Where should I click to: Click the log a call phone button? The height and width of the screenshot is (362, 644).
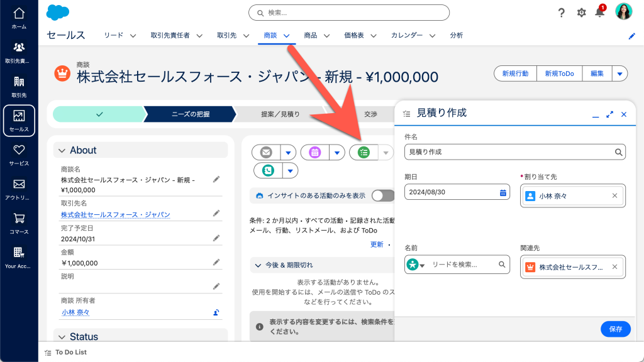[x=268, y=170]
